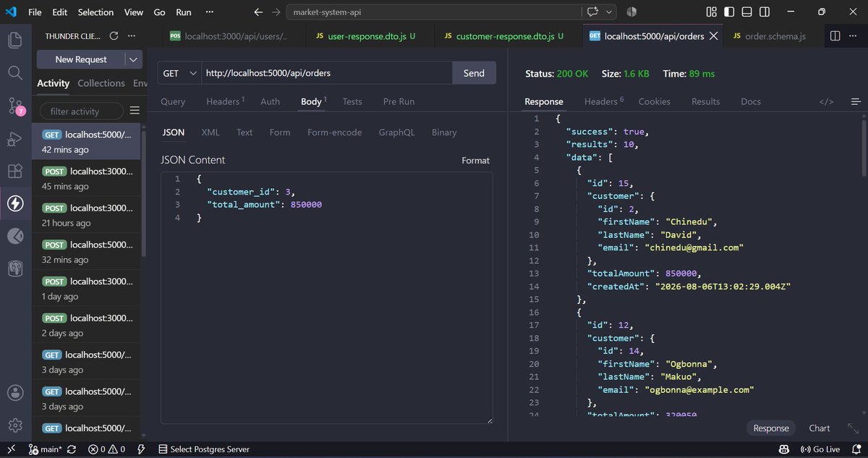Switch to the Tests tab
Screen dimensions: 868x458
[352, 102]
